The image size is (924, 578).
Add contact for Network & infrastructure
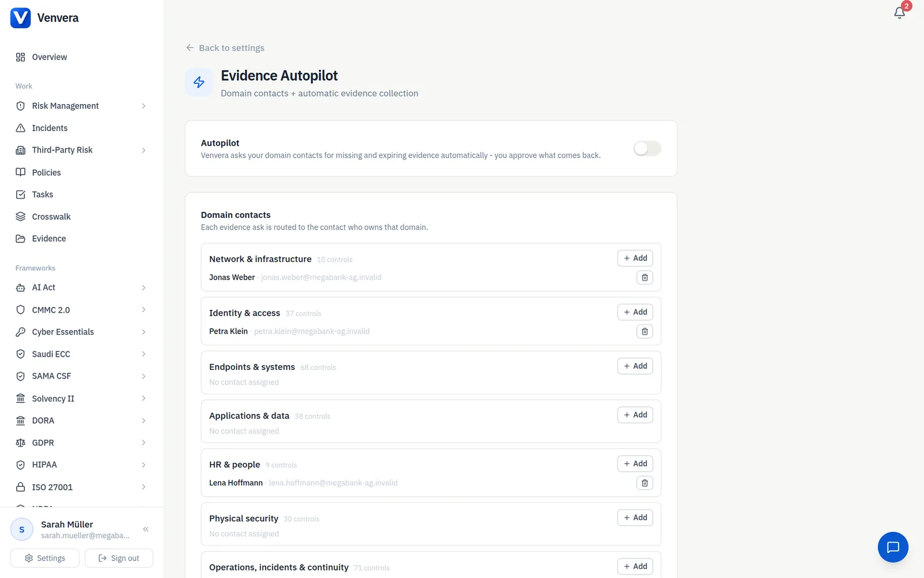point(635,258)
